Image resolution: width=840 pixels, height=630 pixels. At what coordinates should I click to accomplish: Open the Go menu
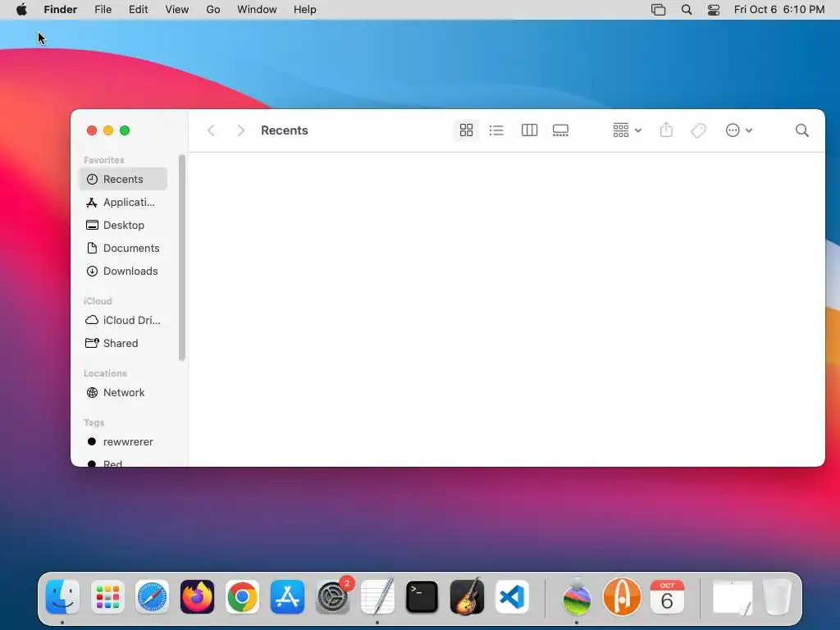coord(213,10)
